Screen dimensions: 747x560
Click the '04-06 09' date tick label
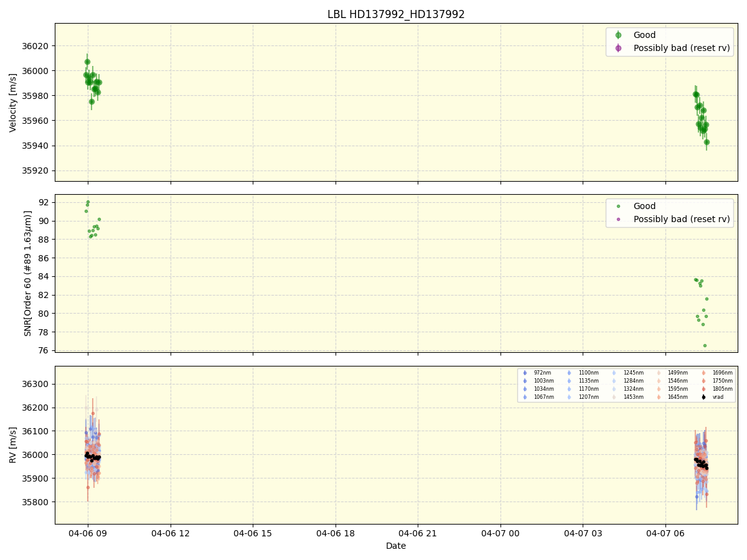[x=88, y=533]
